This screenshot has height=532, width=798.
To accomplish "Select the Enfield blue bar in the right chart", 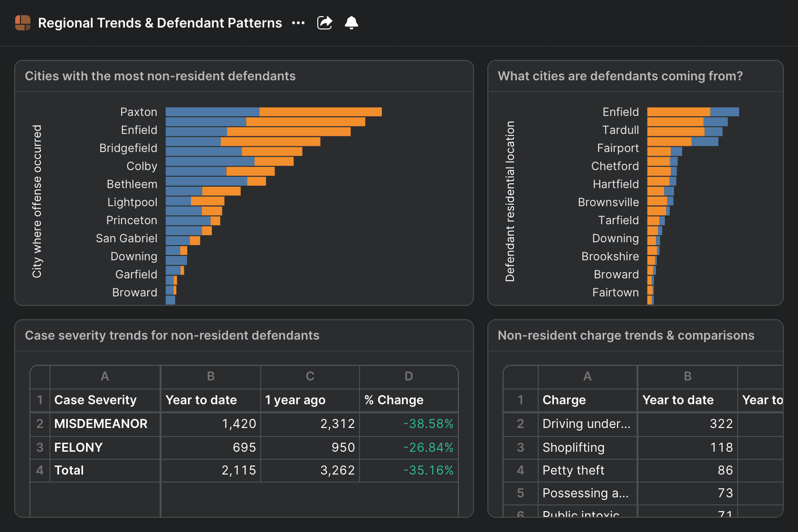I will [x=724, y=112].
